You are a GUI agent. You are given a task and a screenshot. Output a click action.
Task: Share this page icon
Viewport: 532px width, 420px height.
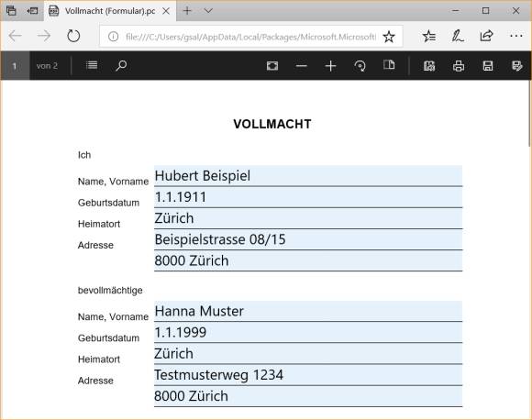486,36
